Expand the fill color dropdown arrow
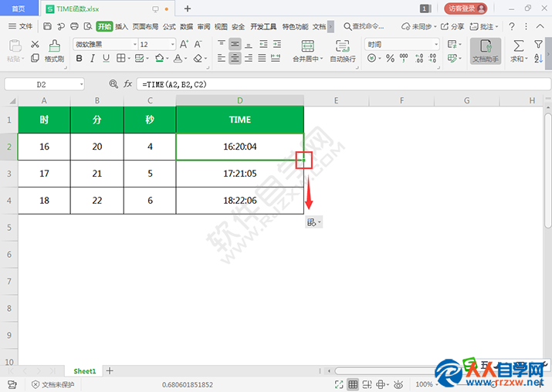 pyautogui.click(x=168, y=59)
